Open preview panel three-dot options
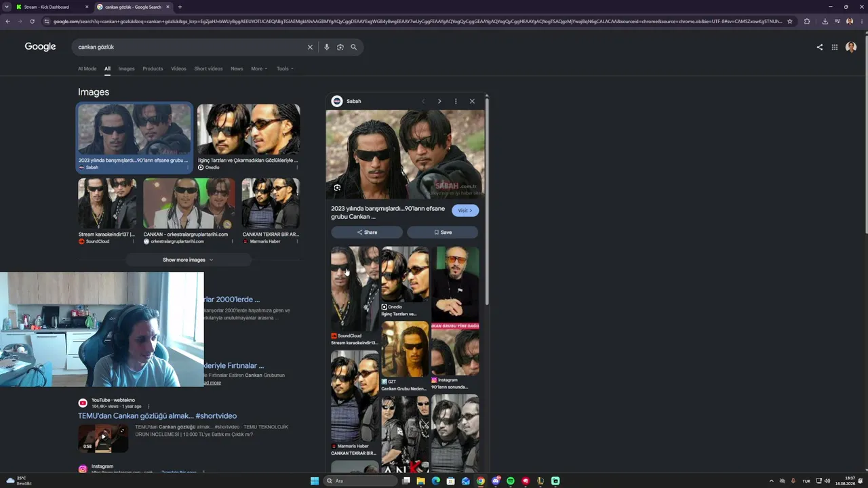The height and width of the screenshot is (488, 868). (x=456, y=101)
